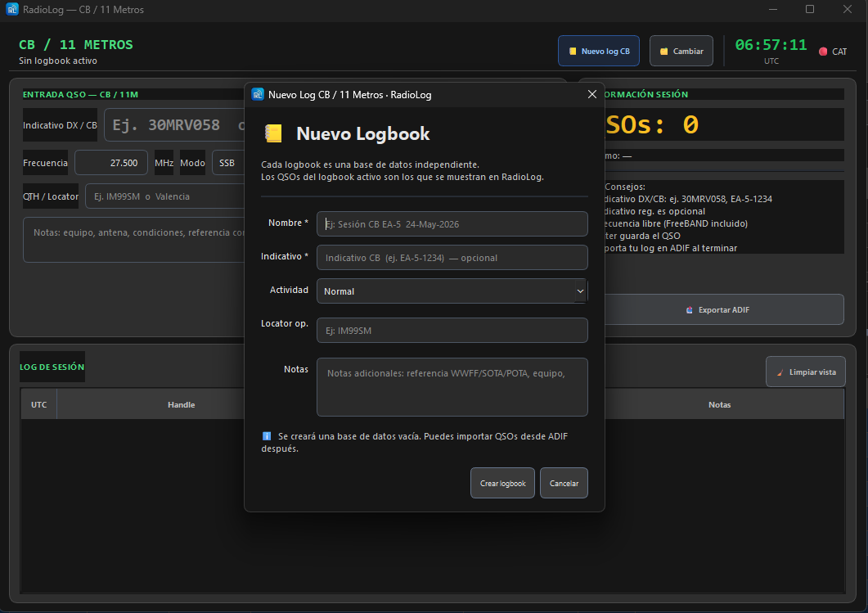Click the Handle column header in session log

tap(181, 405)
